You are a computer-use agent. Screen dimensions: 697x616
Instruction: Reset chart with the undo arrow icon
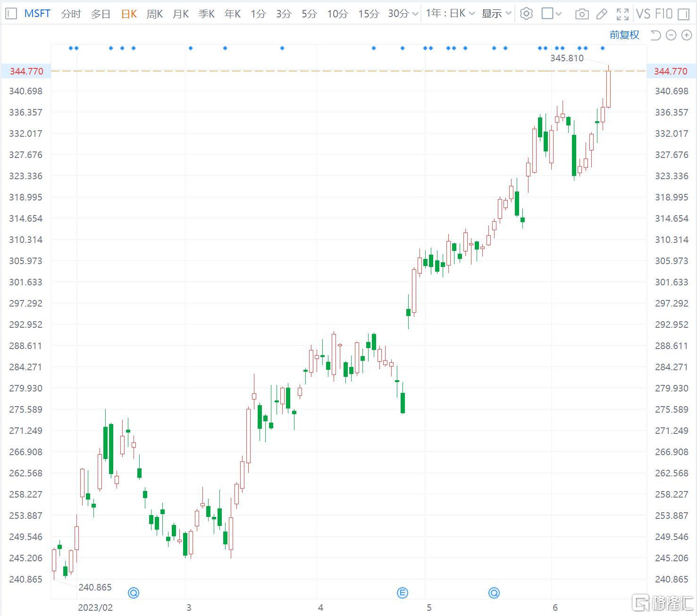(x=655, y=35)
